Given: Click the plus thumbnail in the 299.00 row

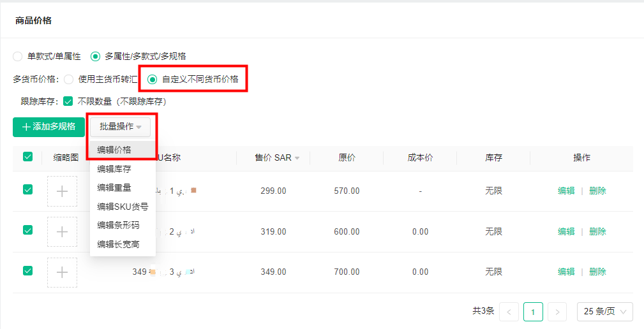Looking at the screenshot, I should tap(62, 191).
